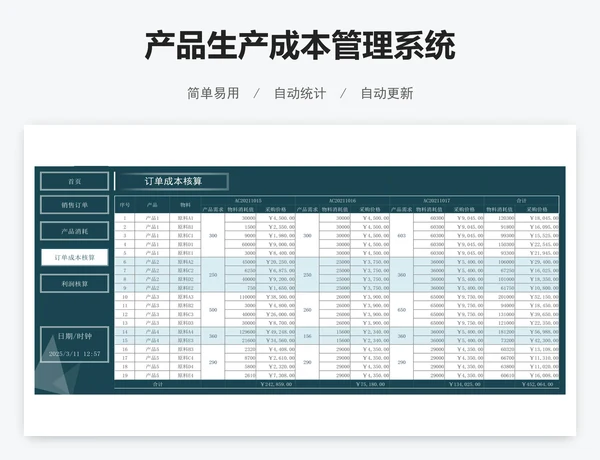
Task: Click the 物料 column header
Action: pyautogui.click(x=185, y=205)
